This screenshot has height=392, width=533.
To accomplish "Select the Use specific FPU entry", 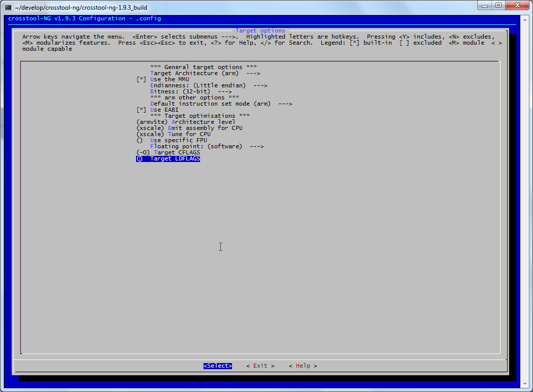I will 172,140.
